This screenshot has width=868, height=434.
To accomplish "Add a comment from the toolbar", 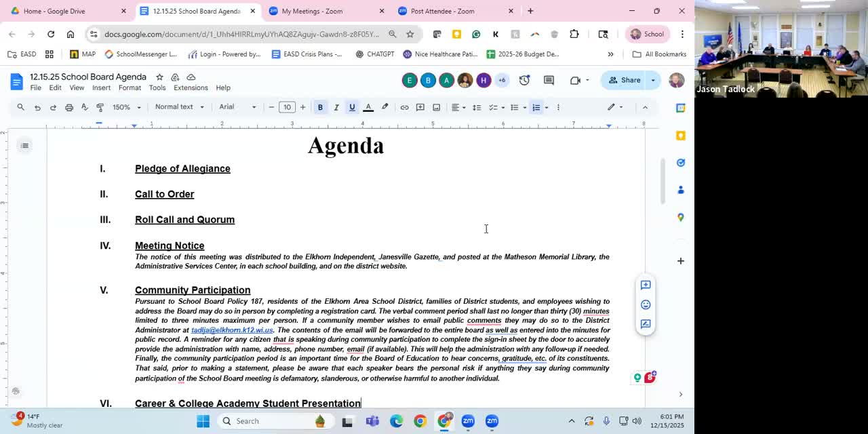I will 420,107.
